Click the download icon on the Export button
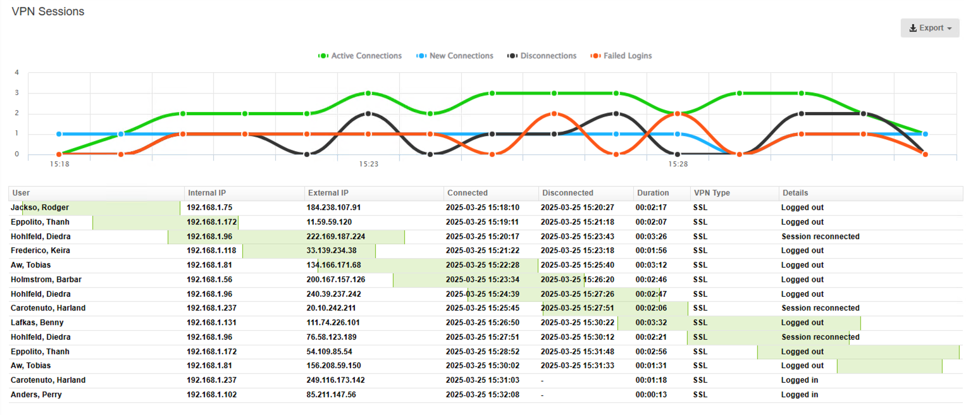The image size is (980, 415). [913, 27]
